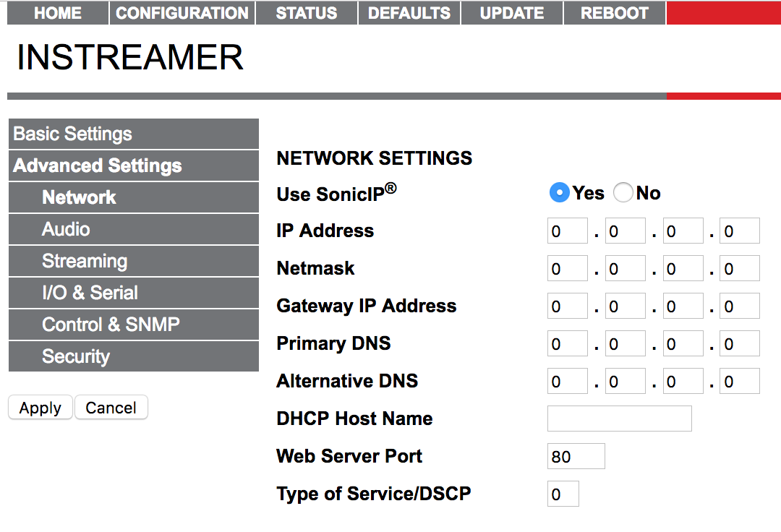The width and height of the screenshot is (781, 532).
Task: Click the Web Server Port field
Action: (576, 456)
